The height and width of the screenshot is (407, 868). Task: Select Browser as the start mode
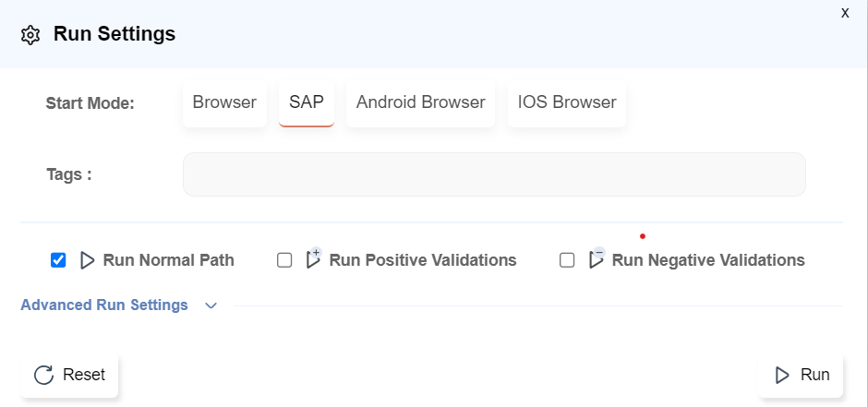[224, 102]
